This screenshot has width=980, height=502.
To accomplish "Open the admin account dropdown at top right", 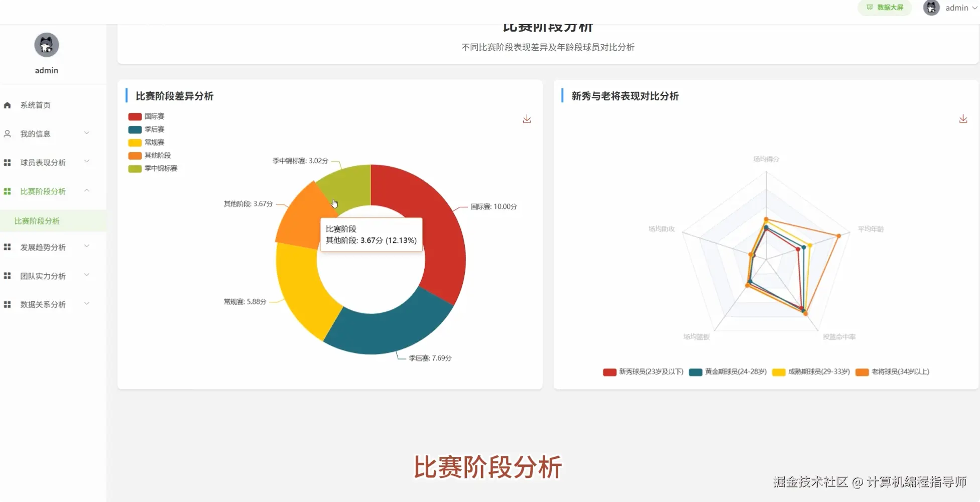I will 961,8.
